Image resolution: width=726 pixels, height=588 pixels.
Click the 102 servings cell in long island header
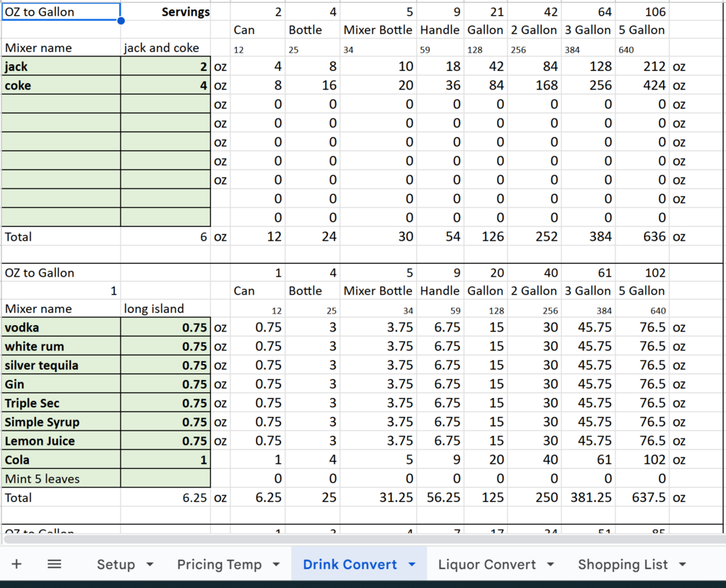click(642, 273)
